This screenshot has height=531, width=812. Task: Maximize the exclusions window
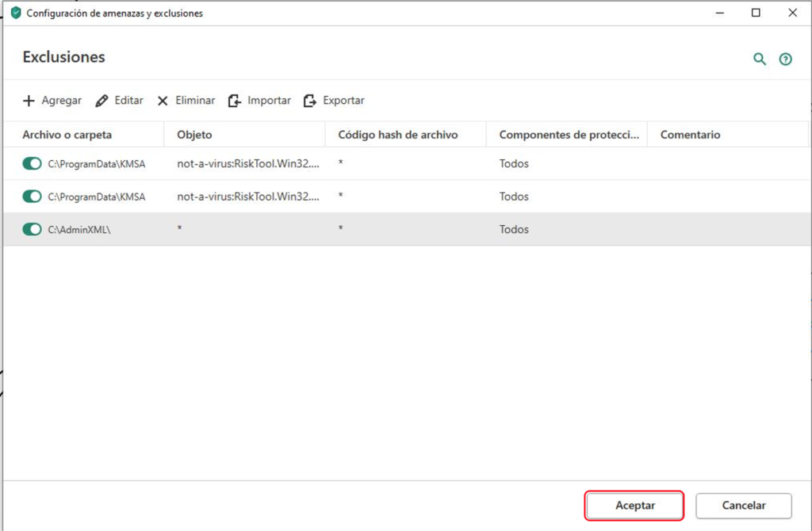click(756, 13)
